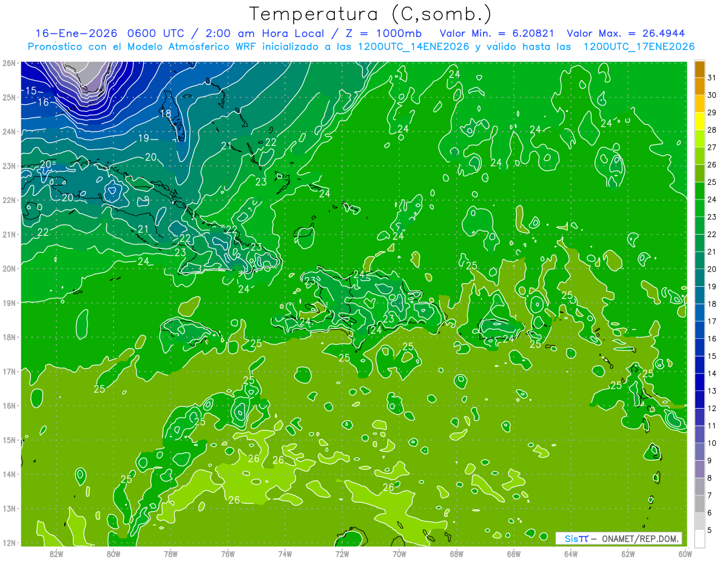Click the 'ONAMET/REP.DOM.' credit label
Image resolution: width=728 pixels, height=562 pixels.
coord(639,538)
